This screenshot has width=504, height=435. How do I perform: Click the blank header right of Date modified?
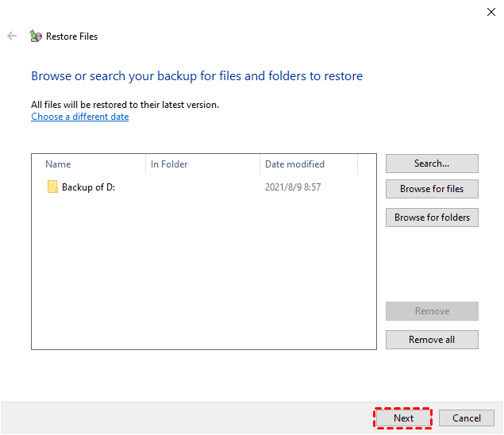366,164
